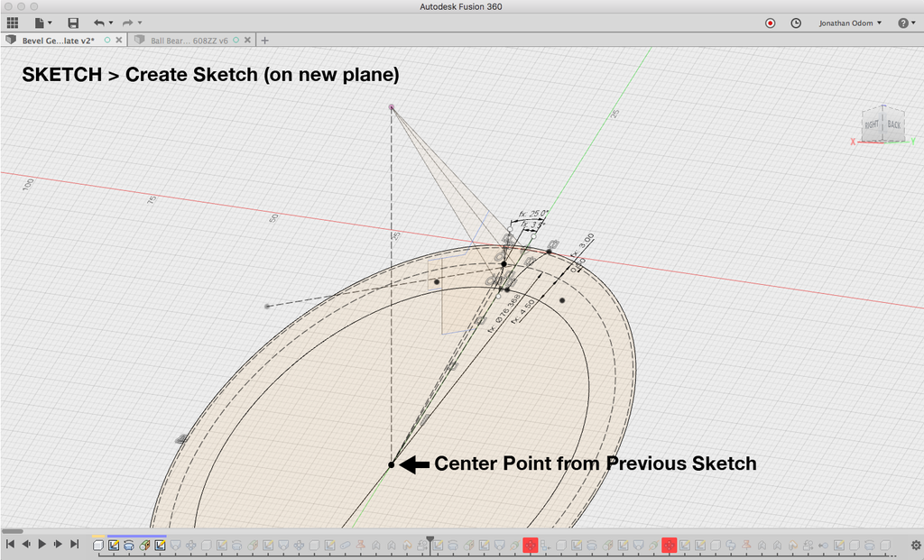Viewport: 924px width, 560px height.
Task: Step timeline back one feature
Action: click(x=26, y=544)
